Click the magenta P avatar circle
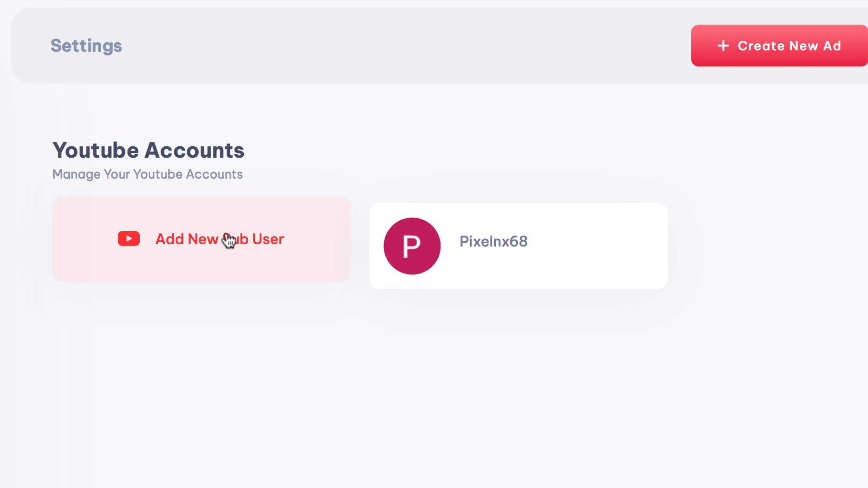 [x=412, y=246]
